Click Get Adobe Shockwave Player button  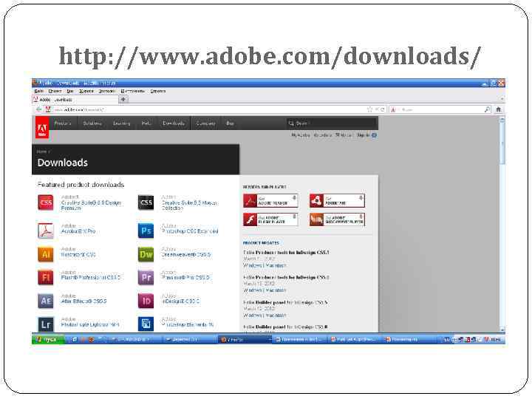click(337, 219)
